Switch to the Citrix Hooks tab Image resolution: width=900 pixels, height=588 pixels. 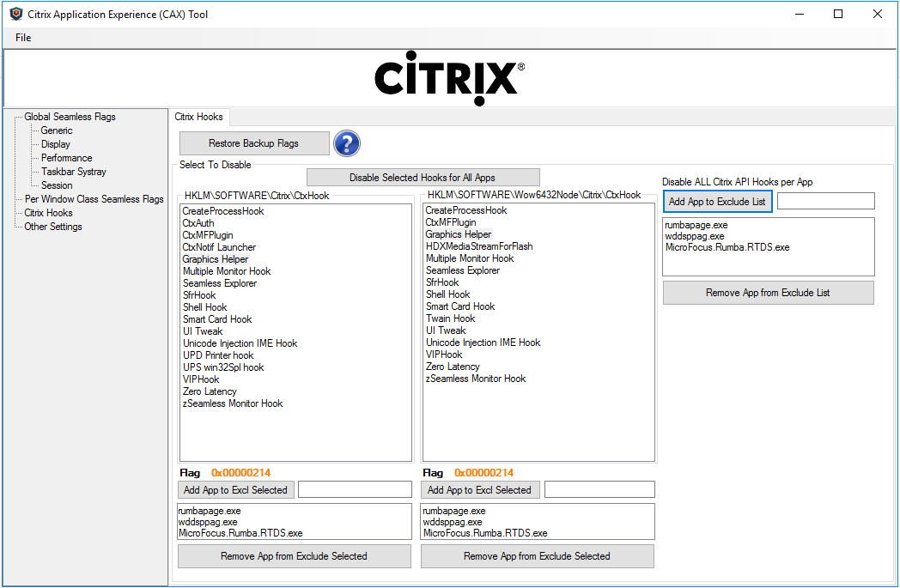198,117
